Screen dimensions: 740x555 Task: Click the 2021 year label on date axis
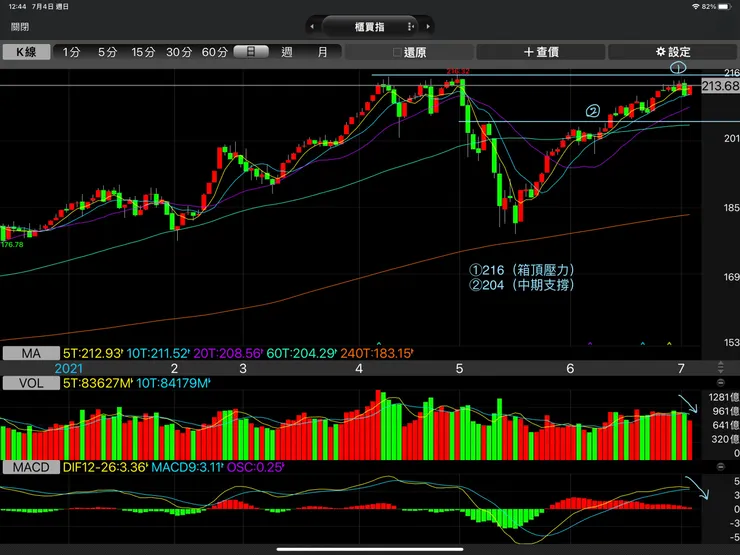pos(68,369)
